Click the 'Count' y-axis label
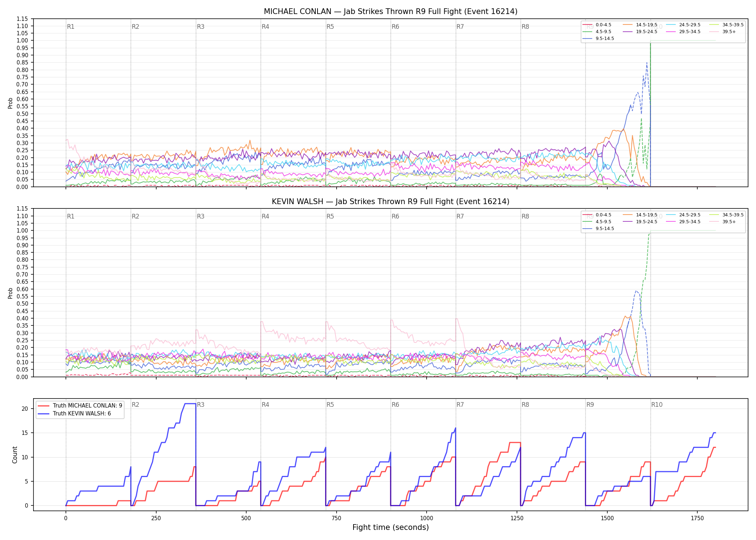 pyautogui.click(x=15, y=455)
